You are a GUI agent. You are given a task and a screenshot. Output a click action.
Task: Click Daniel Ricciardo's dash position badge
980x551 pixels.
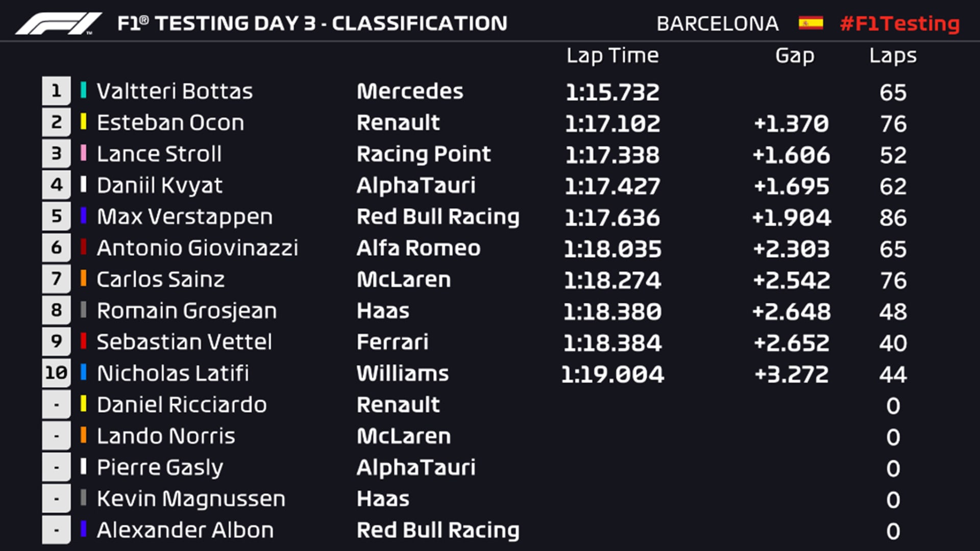[56, 405]
